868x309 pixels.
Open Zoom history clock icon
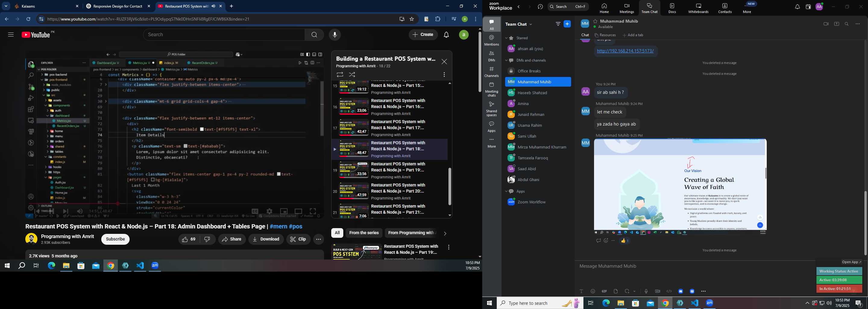pyautogui.click(x=540, y=7)
